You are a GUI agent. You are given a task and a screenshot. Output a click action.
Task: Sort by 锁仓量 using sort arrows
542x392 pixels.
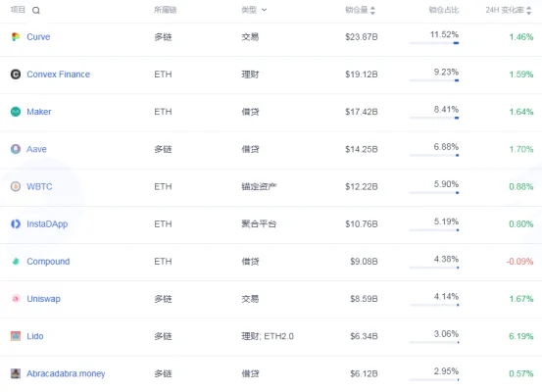click(372, 11)
